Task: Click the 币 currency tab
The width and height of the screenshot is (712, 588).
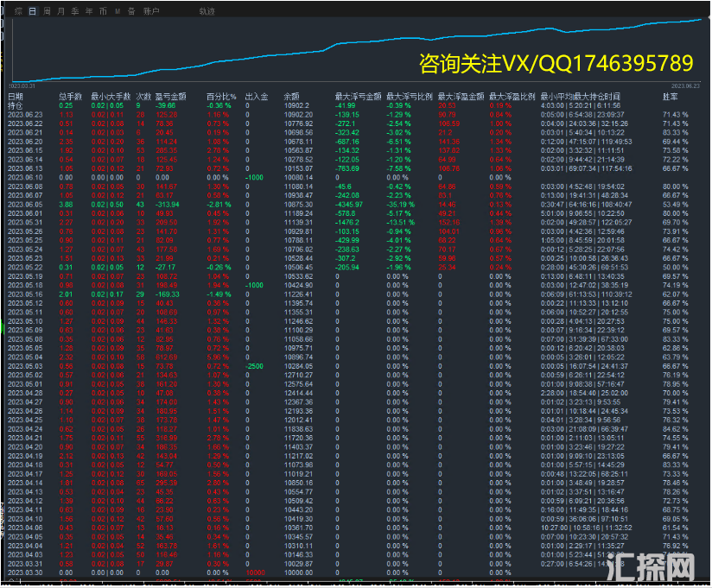Action: [x=104, y=11]
